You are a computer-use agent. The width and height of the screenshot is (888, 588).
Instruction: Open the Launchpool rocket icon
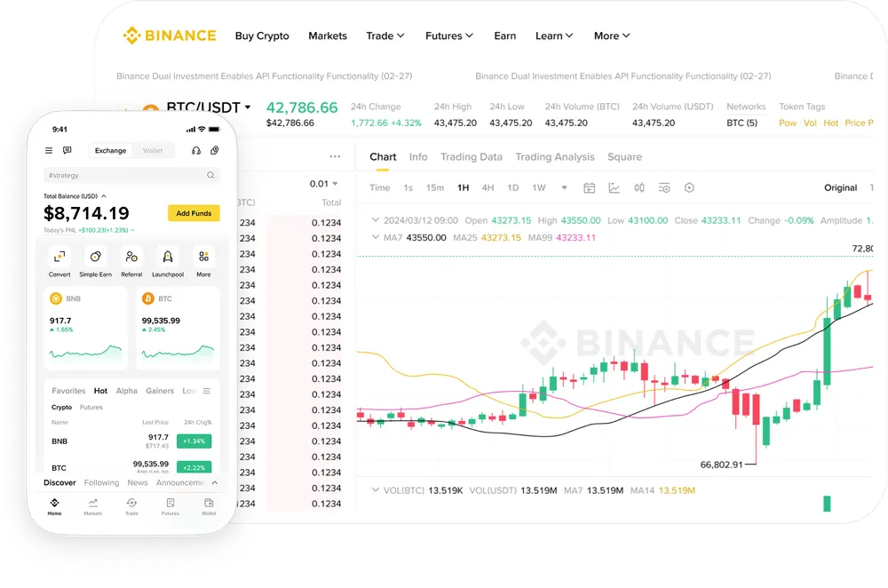168,258
